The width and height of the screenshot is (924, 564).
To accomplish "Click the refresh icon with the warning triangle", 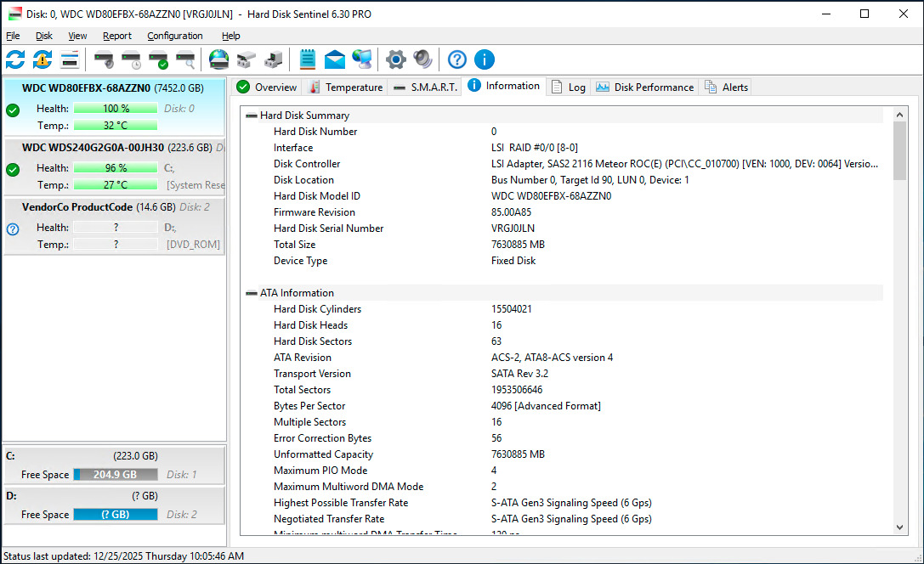I will click(x=43, y=59).
